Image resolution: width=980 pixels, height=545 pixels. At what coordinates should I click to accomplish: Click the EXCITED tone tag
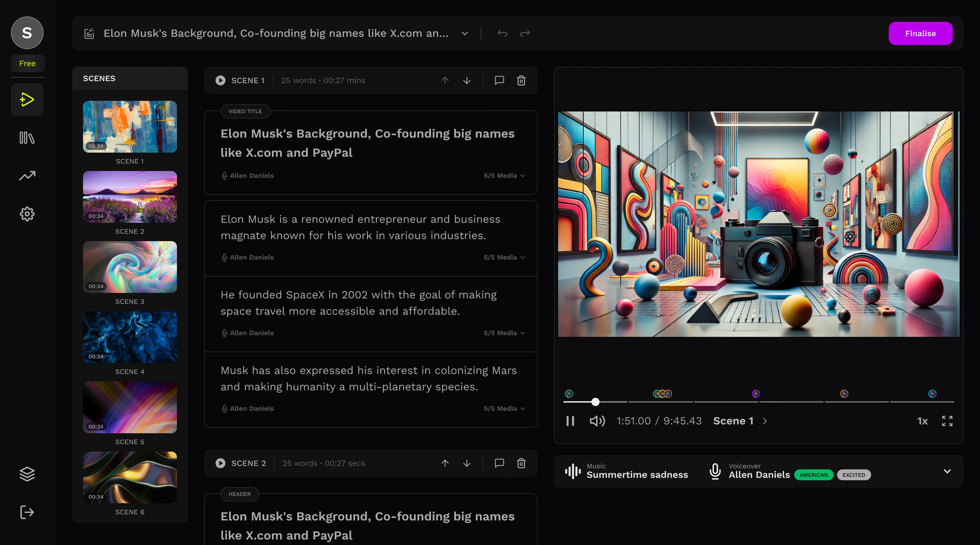pos(854,475)
